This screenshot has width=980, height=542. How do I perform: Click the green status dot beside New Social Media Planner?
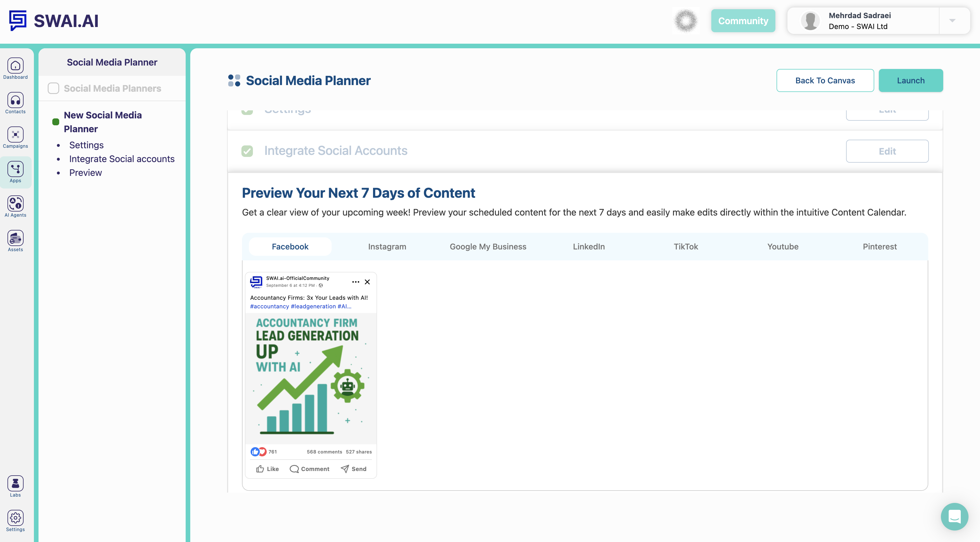[x=55, y=122]
